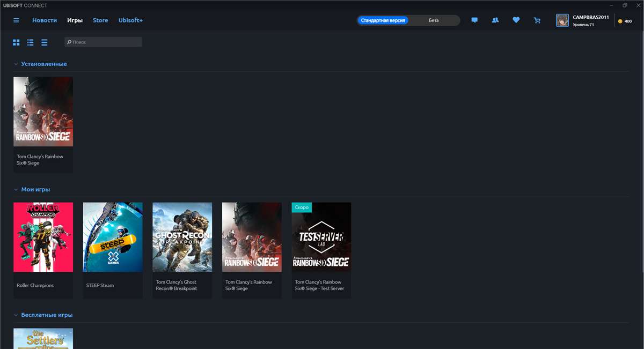Open installed Rainbow Six Siege cover
This screenshot has width=644, height=349.
[43, 112]
